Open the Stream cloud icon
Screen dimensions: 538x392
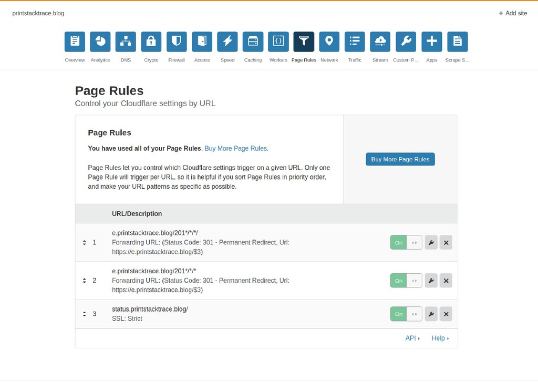pyautogui.click(x=380, y=42)
